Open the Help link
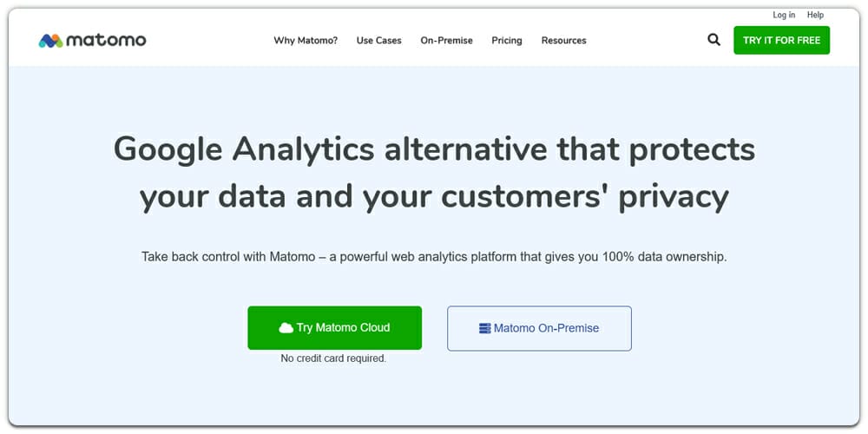The width and height of the screenshot is (868, 434). (815, 15)
